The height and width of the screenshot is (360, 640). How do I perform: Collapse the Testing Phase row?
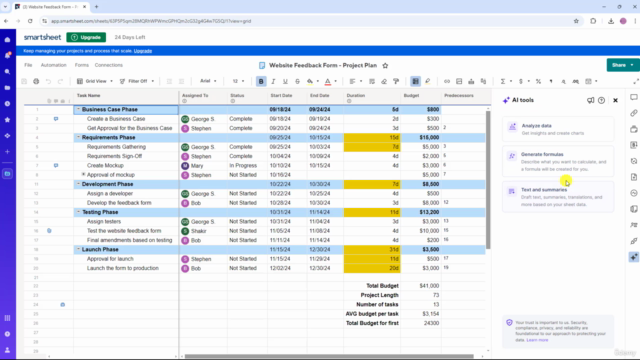pos(78,212)
